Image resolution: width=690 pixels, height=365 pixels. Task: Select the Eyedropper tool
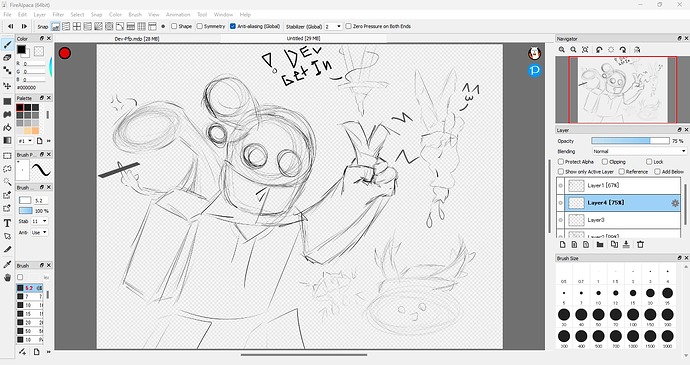point(7,264)
